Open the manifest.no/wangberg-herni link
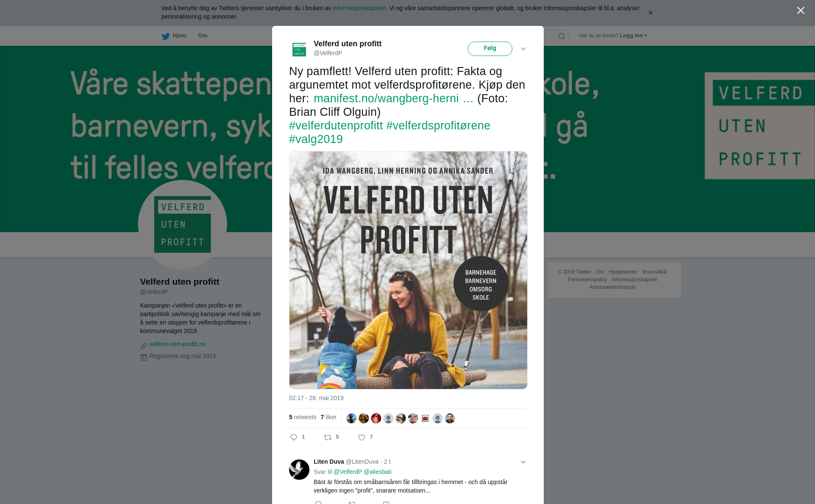 393,98
